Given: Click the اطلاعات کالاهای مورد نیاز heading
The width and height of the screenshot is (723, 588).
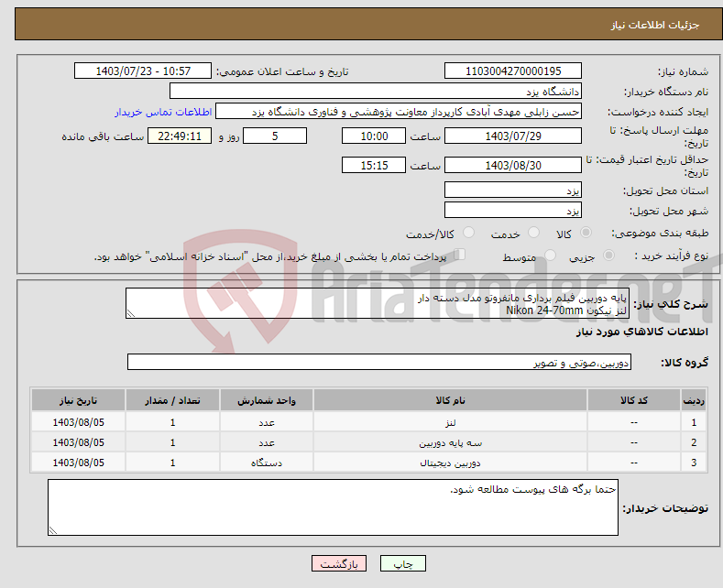Looking at the screenshot, I should click(641, 332).
